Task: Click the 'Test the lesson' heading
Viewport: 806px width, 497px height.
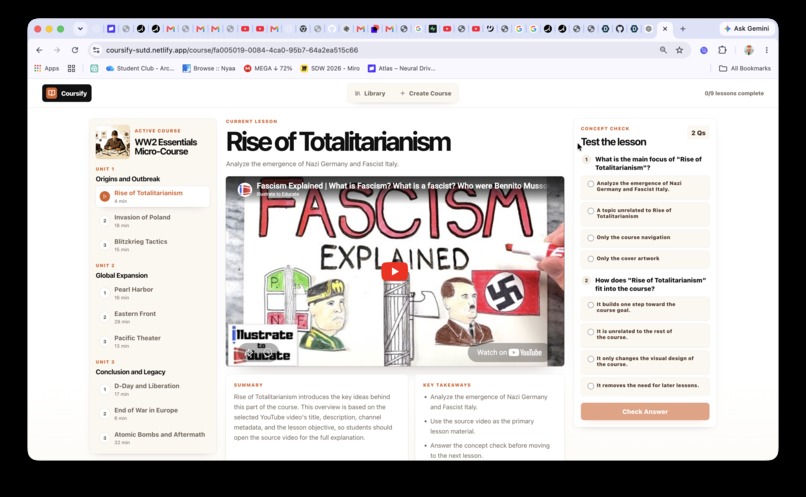Action: click(x=614, y=142)
